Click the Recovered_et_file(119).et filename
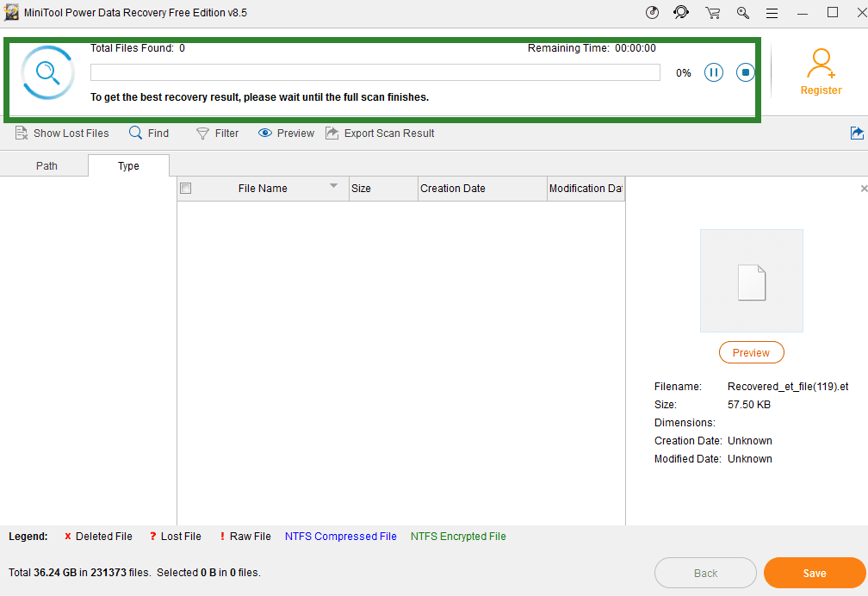868x596 pixels. click(x=788, y=386)
